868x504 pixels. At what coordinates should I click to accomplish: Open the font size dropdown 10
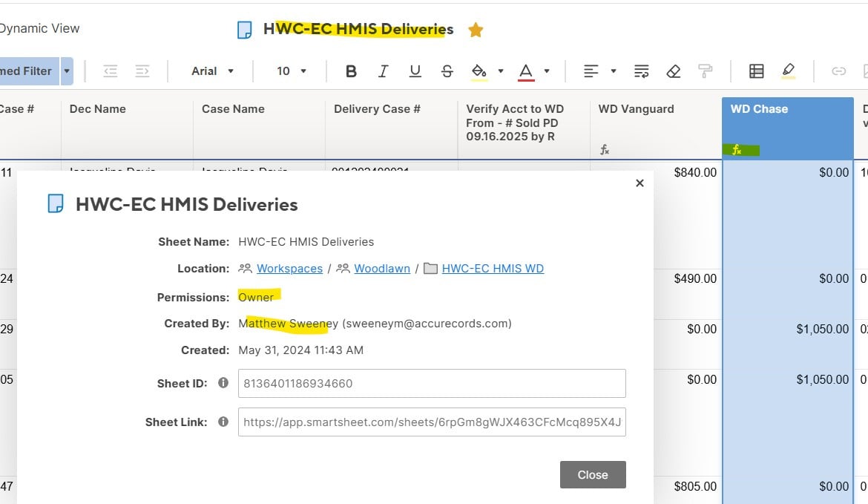click(x=291, y=71)
